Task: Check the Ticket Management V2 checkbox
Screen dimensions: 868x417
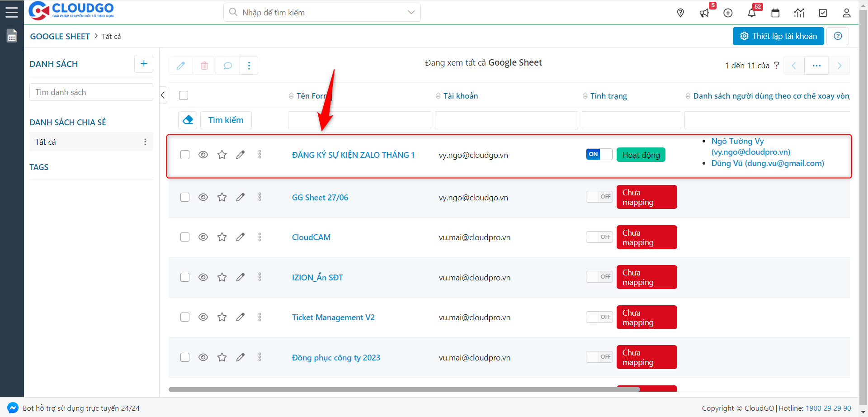Action: pos(185,317)
